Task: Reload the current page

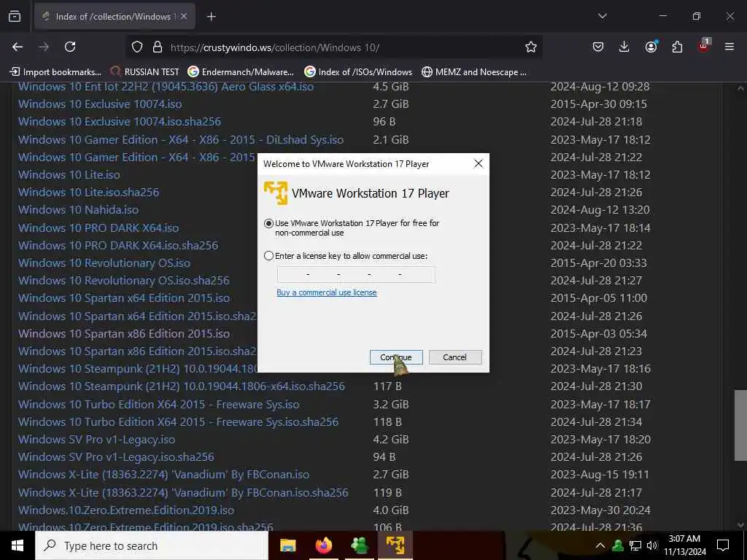Action: pyautogui.click(x=70, y=47)
